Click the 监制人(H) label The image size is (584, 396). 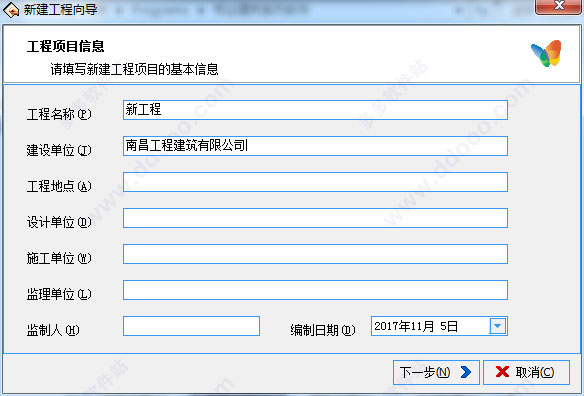[x=53, y=330]
